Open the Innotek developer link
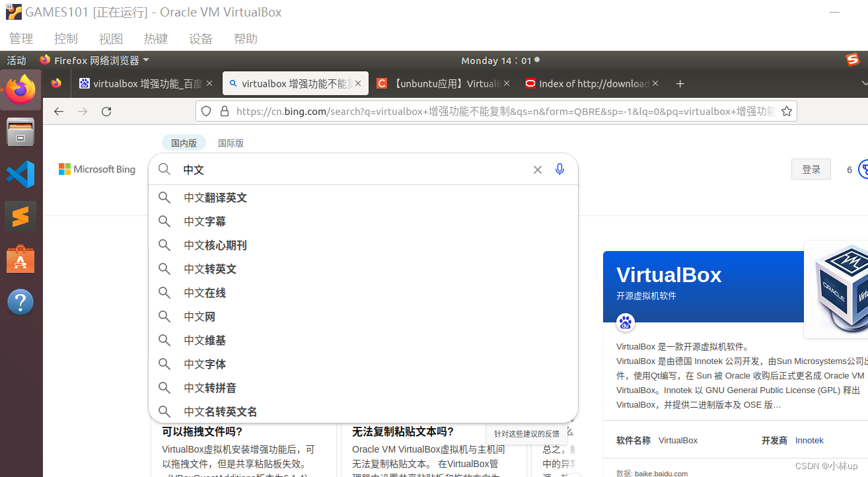Image resolution: width=868 pixels, height=477 pixels. (809, 441)
